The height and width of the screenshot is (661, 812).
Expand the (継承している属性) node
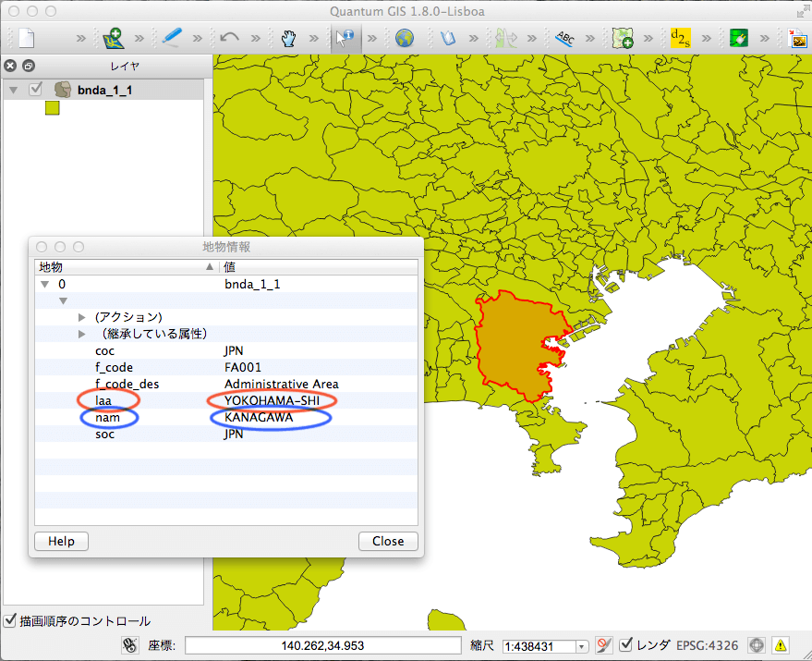tap(82, 334)
